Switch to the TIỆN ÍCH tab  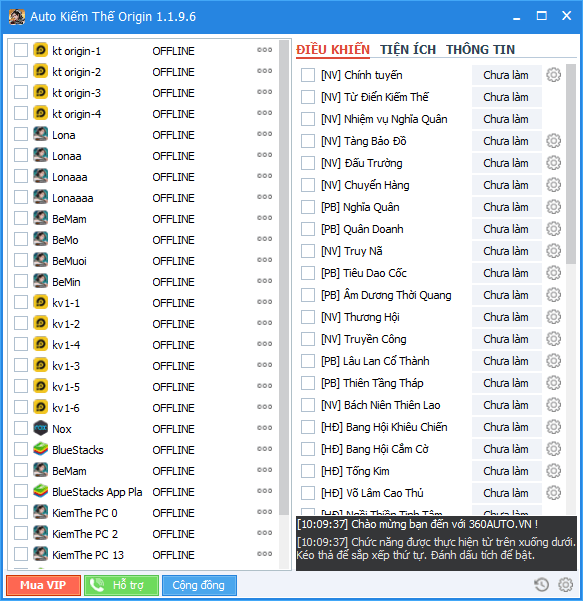coord(408,50)
